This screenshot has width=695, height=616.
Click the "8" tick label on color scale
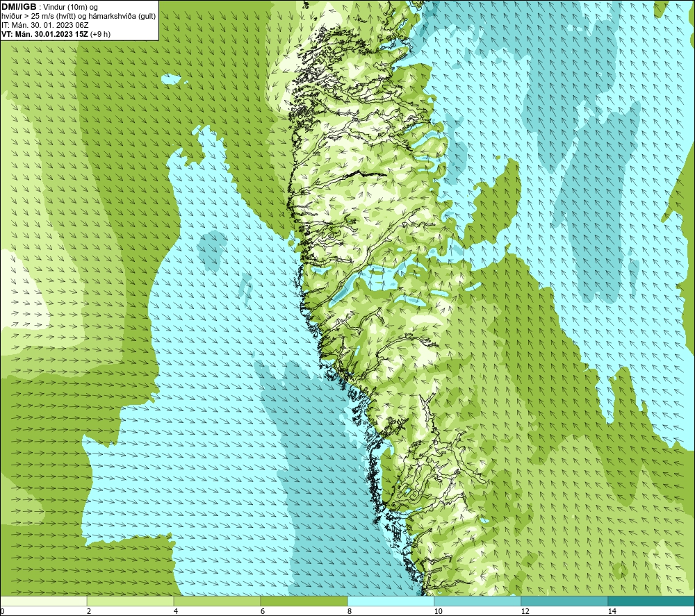coord(350,611)
